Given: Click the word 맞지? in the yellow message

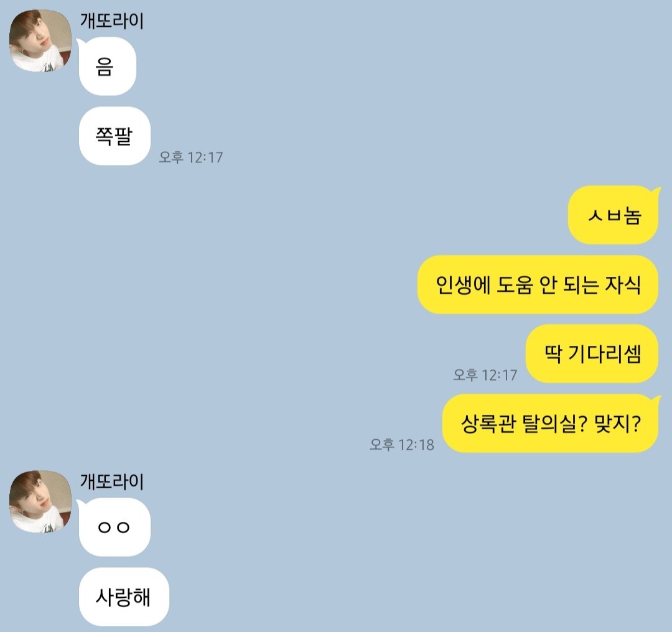Looking at the screenshot, I should coord(618,424).
